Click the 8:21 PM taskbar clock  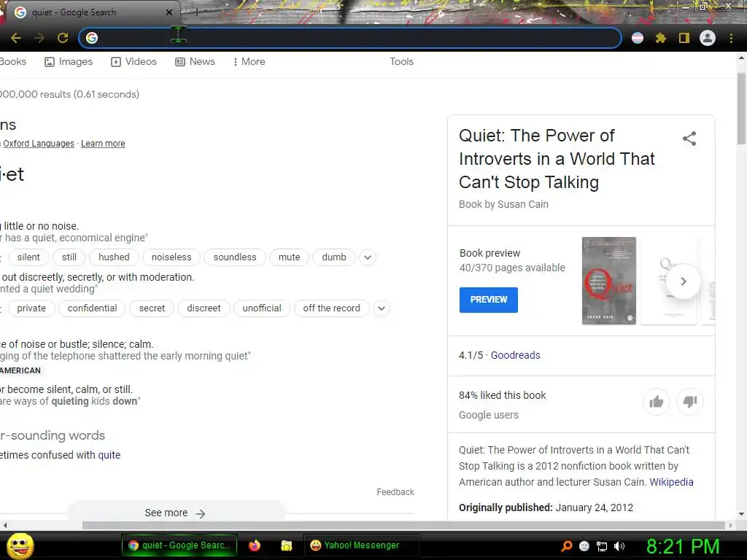683,547
